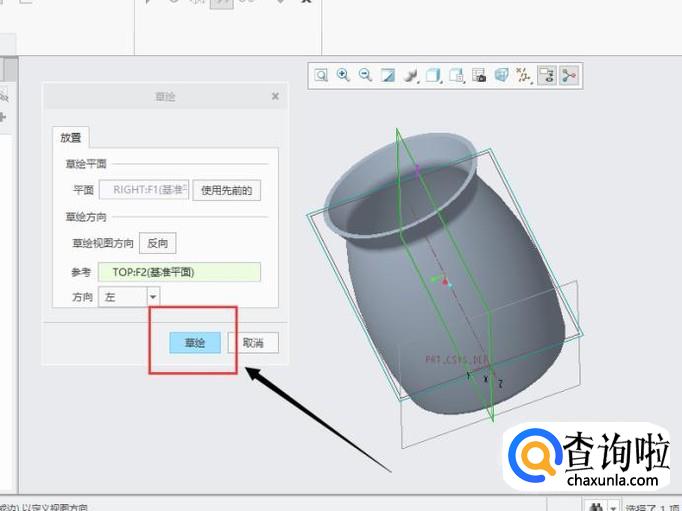This screenshot has height=511, width=682.
Task: Click the Refit view icon
Action: (321, 76)
